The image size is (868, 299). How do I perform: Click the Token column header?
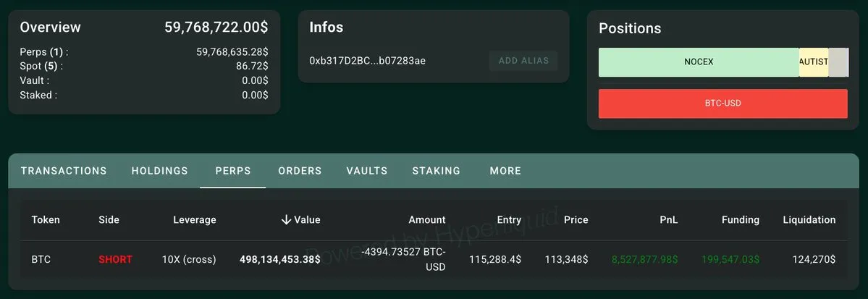pyautogui.click(x=46, y=220)
